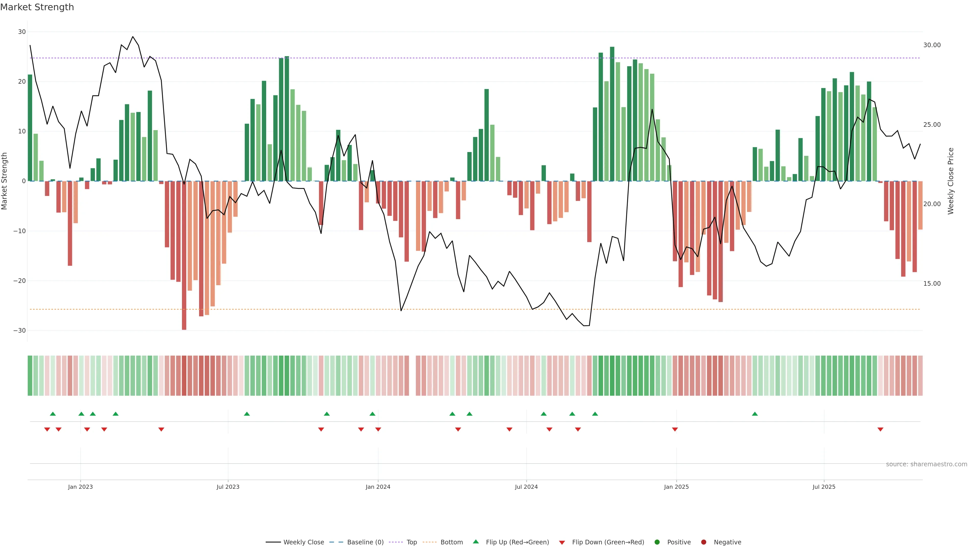
Task: Click the source: sharemaestro.com text
Action: point(926,464)
